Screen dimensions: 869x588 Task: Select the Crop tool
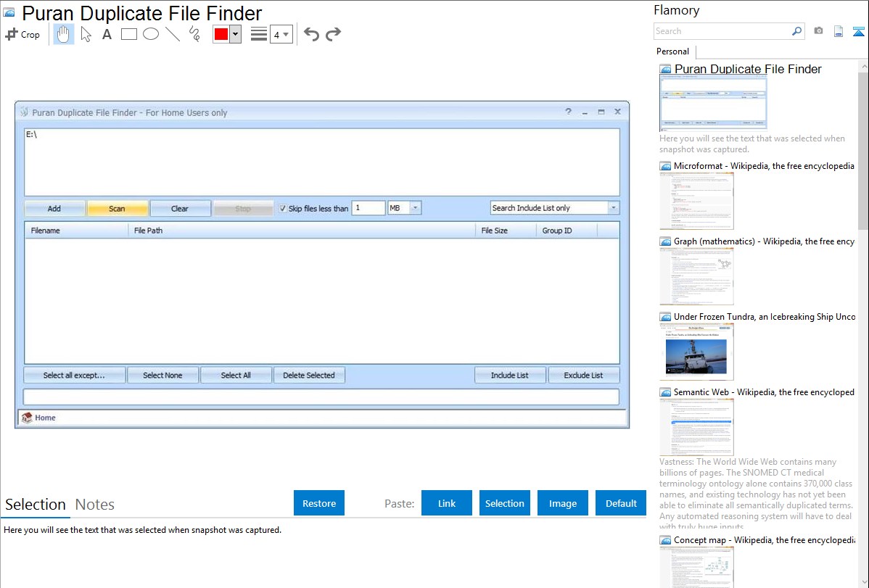(22, 34)
